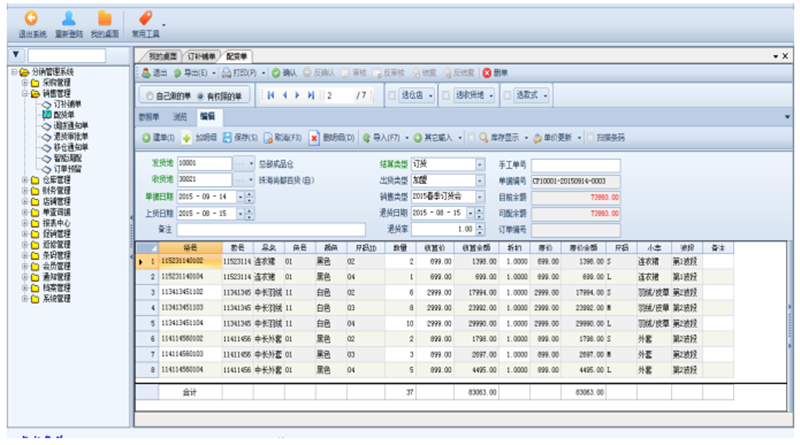Image resolution: width=800 pixels, height=445 pixels.
Task: Click the 保存 save disk icon
Action: tap(228, 137)
